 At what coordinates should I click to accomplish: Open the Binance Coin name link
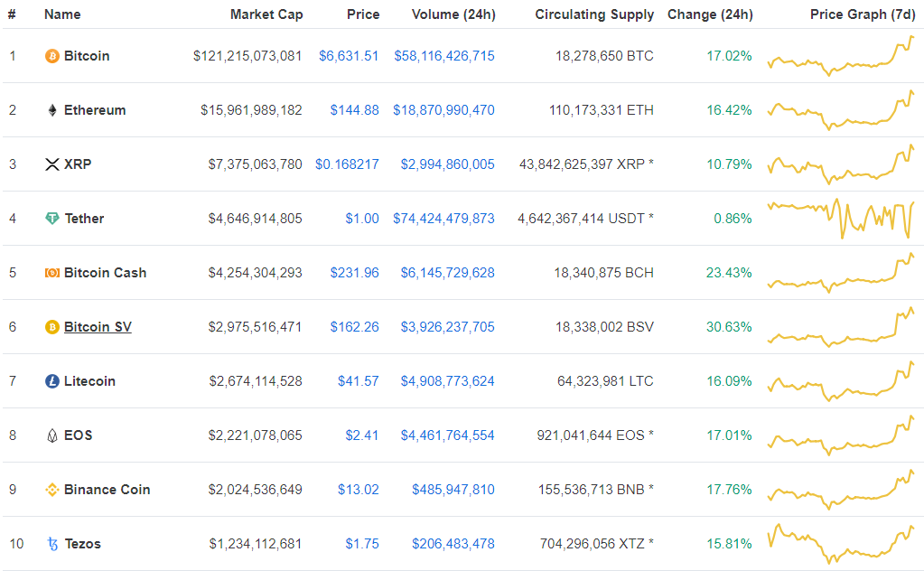(x=107, y=490)
